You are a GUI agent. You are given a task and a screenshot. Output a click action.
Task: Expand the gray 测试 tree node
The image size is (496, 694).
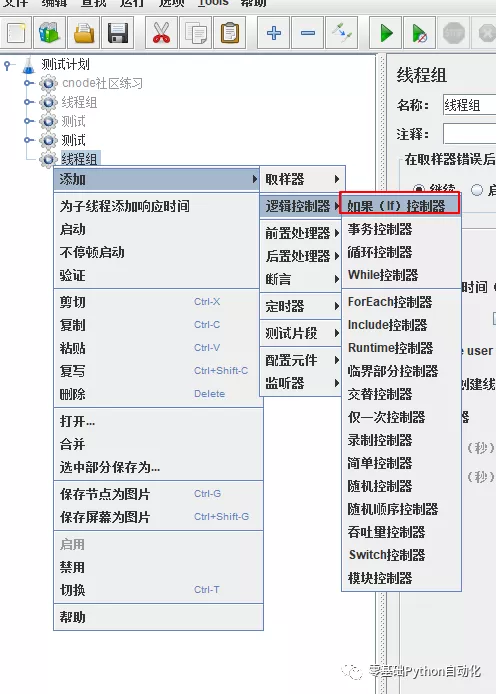(x=28, y=121)
